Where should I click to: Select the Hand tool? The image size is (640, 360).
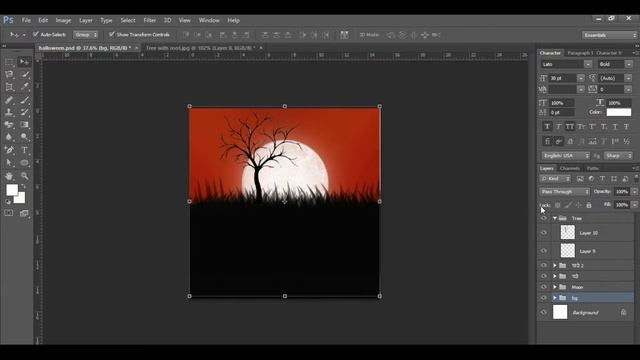click(9, 176)
